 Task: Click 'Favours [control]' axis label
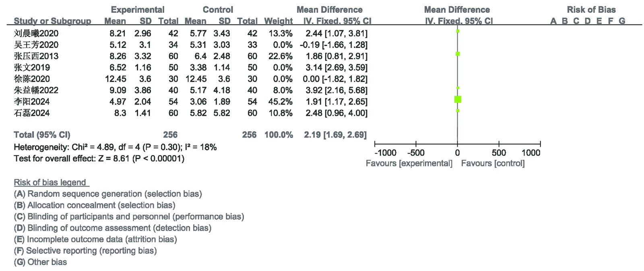pyautogui.click(x=493, y=163)
